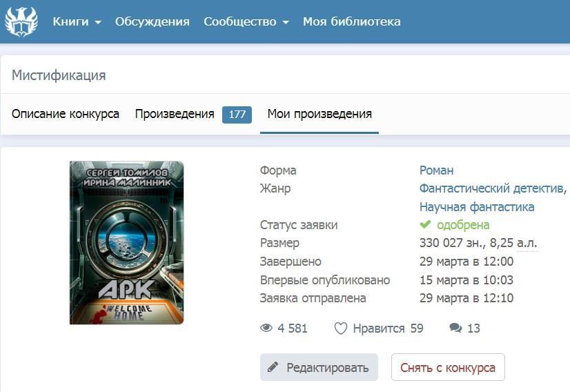The image size is (570, 392).
Task: Click the Книги dropdown arrow
Action: click(98, 23)
